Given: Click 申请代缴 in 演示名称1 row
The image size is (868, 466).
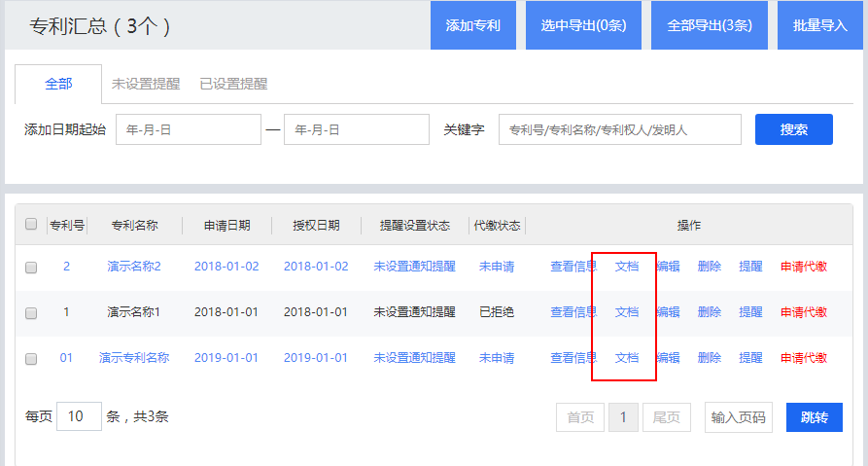Looking at the screenshot, I should coord(804,312).
